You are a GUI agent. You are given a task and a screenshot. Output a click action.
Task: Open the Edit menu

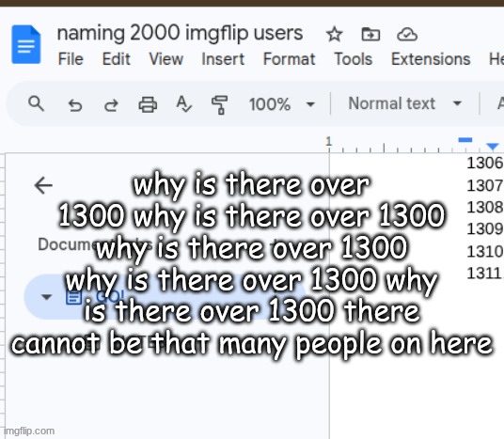pyautogui.click(x=116, y=59)
